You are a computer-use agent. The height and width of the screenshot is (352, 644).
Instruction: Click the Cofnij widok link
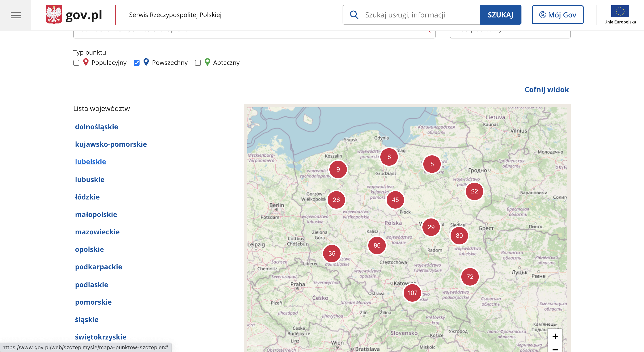[x=546, y=89]
